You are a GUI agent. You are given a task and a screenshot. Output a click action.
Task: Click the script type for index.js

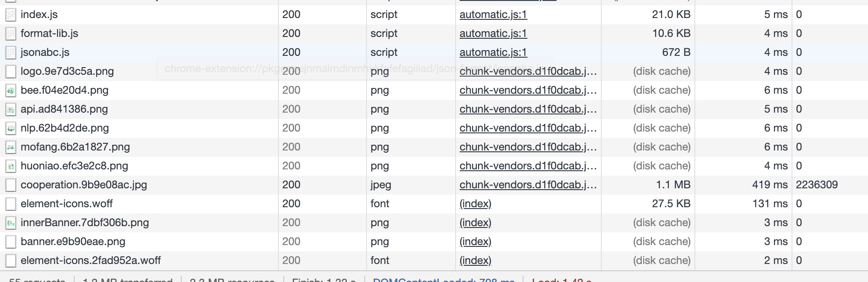click(384, 14)
